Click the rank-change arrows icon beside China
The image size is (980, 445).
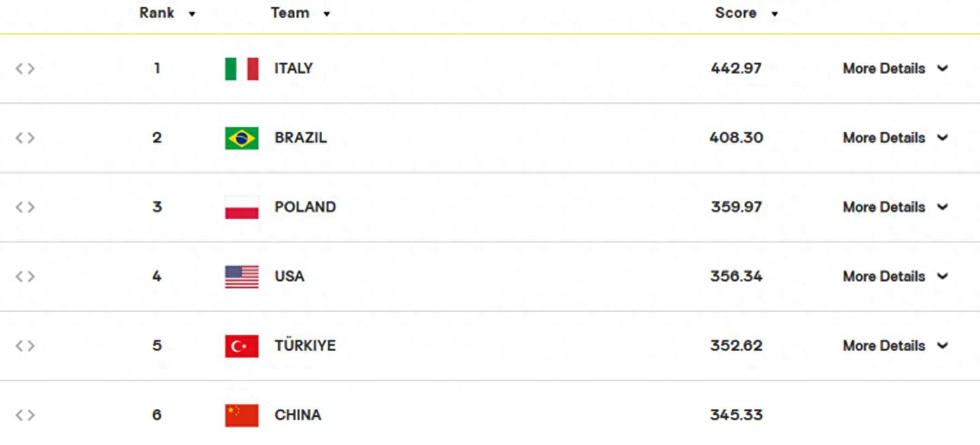pos(25,415)
